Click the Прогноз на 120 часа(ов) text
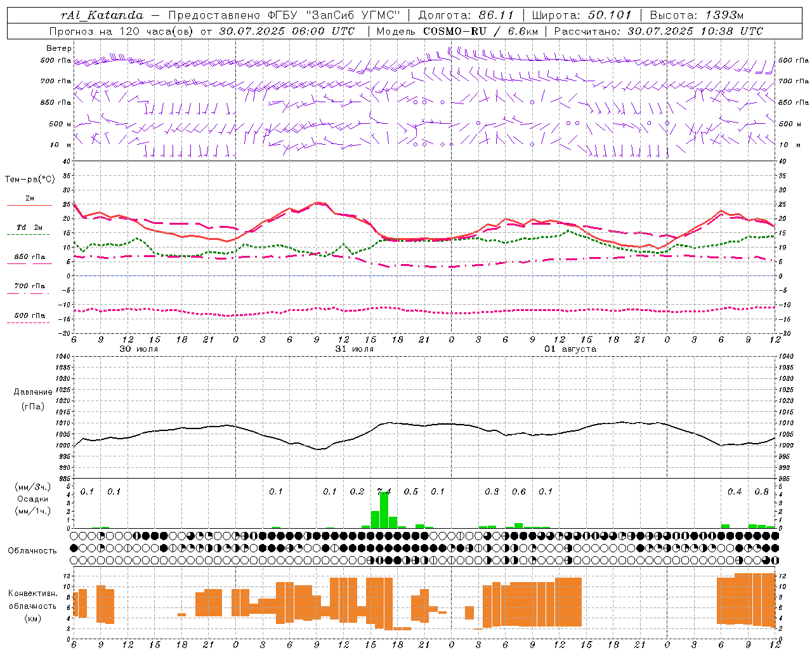Viewport: 812px width, 650px height. tap(122, 31)
